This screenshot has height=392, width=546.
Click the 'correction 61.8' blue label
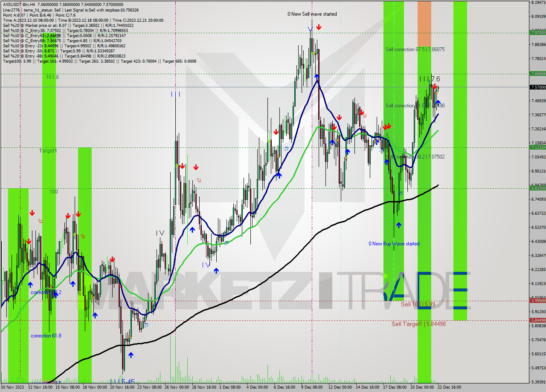coord(46,336)
